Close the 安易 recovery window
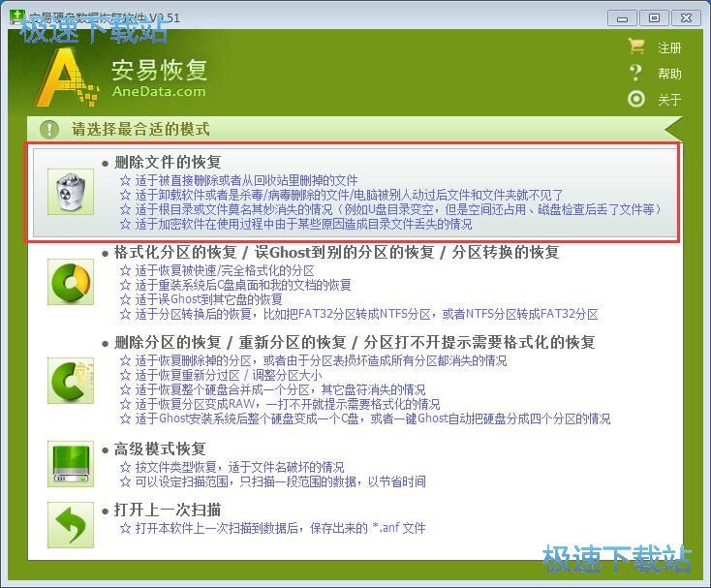 pos(686,18)
